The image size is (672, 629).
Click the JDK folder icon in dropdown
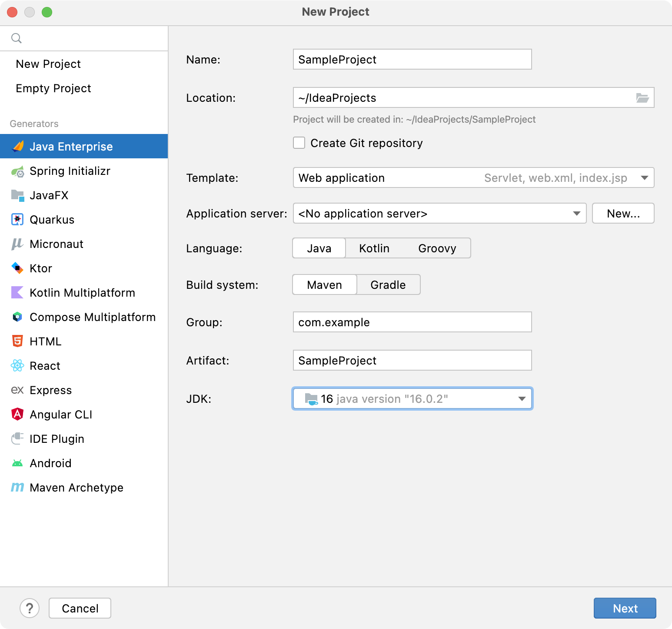point(311,399)
